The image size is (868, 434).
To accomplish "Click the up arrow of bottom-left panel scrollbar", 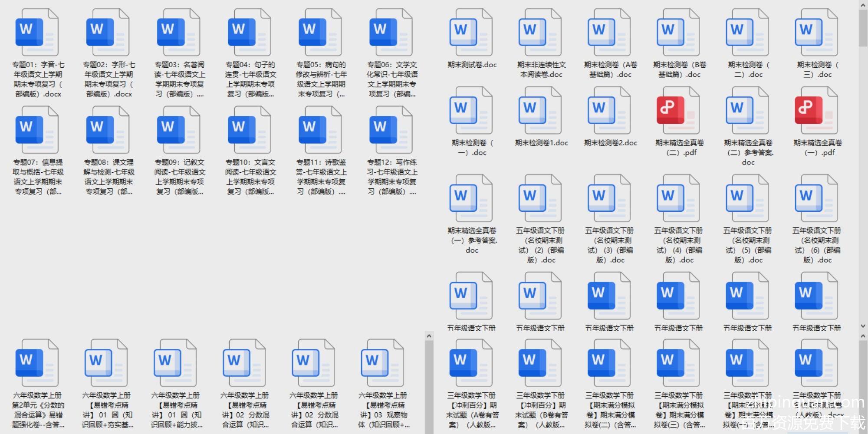I will pos(429,336).
